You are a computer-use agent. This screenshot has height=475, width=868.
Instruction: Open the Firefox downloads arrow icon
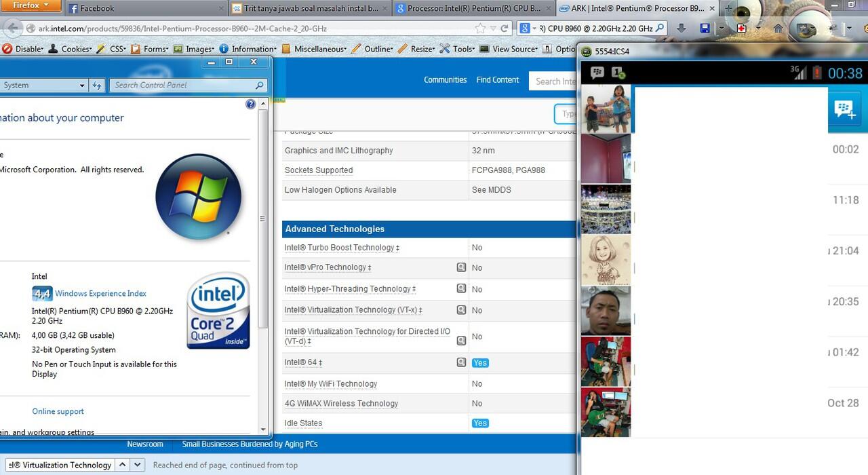(x=682, y=28)
